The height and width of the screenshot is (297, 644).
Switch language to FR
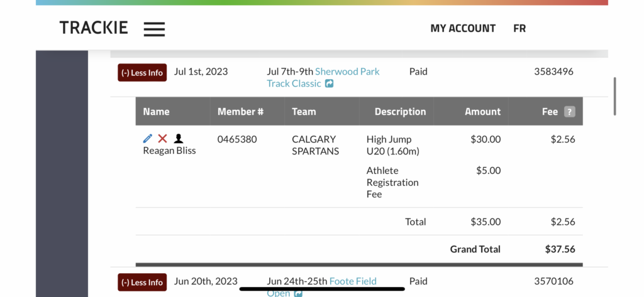click(x=519, y=28)
